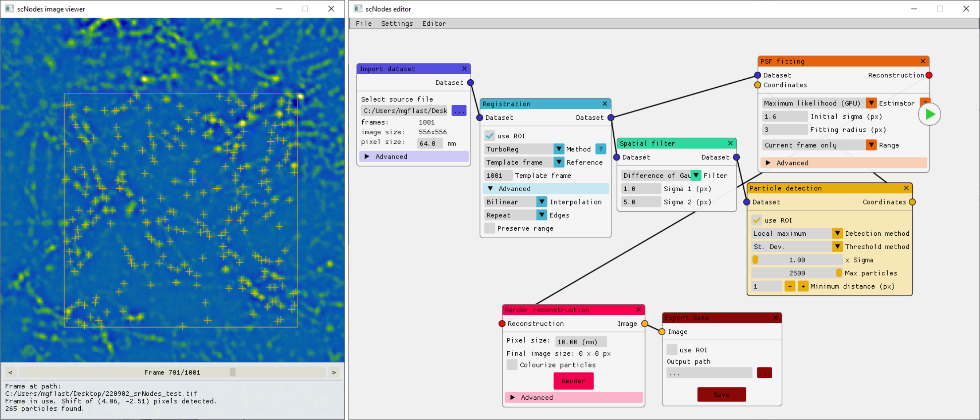Enable Colourize particles checkbox
980x420 pixels.
coord(512,365)
